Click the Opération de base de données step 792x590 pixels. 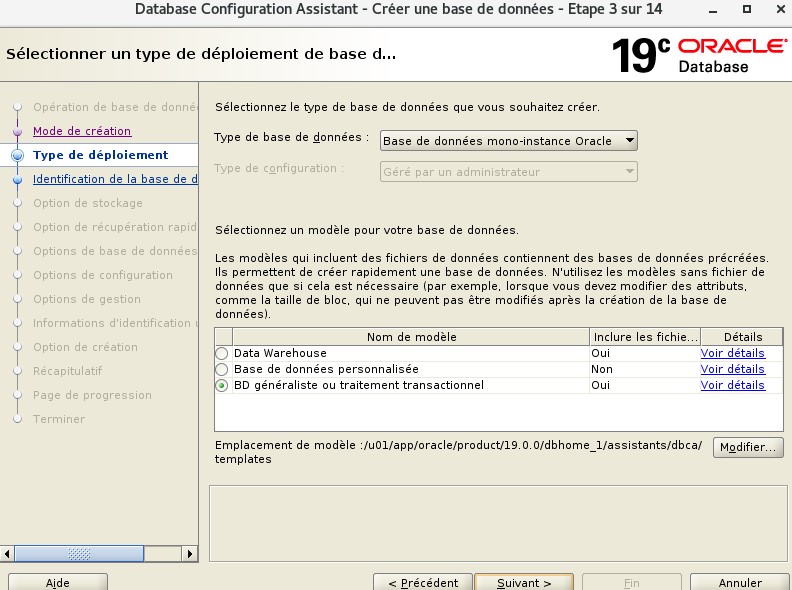pyautogui.click(x=115, y=107)
